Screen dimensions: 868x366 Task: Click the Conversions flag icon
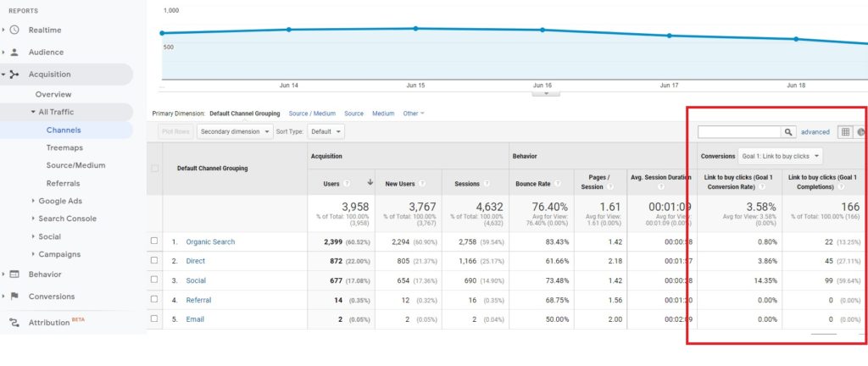[14, 297]
